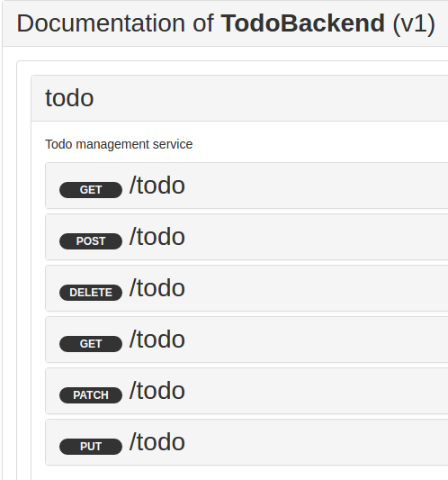Open the /todo path next to POST
The height and width of the screenshot is (480, 448).
[157, 237]
